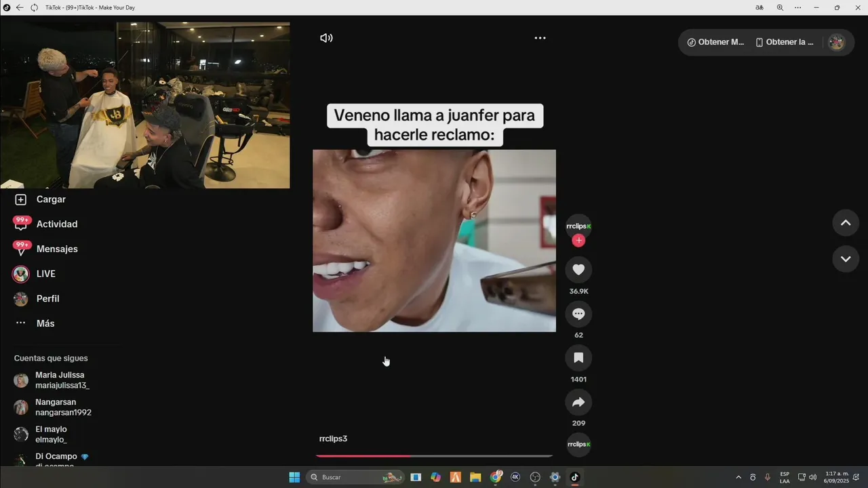Image resolution: width=868 pixels, height=488 pixels.
Task: Open Task View on taskbar
Action: [x=416, y=477]
